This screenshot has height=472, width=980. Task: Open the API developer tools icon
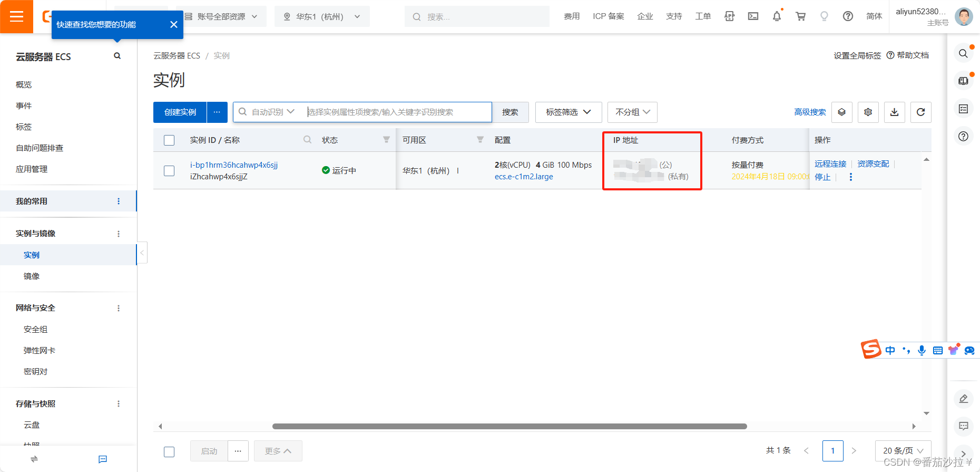[730, 16]
